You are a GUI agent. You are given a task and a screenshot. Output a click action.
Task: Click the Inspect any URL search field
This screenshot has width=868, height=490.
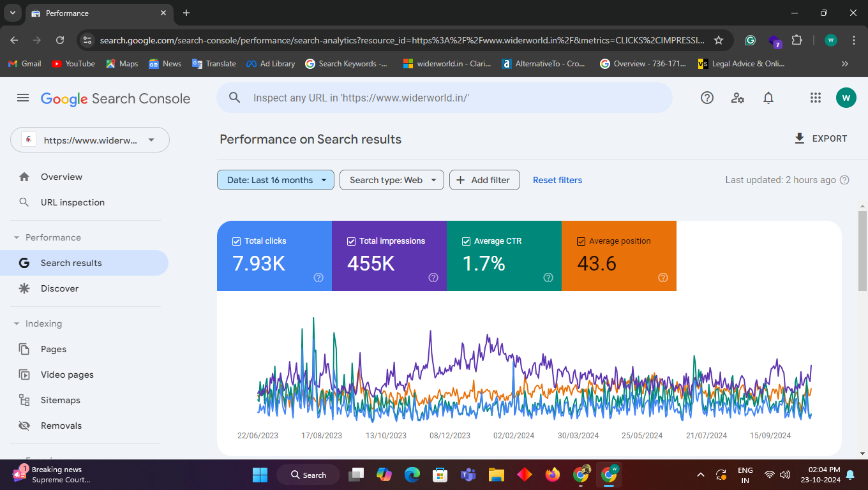(447, 98)
